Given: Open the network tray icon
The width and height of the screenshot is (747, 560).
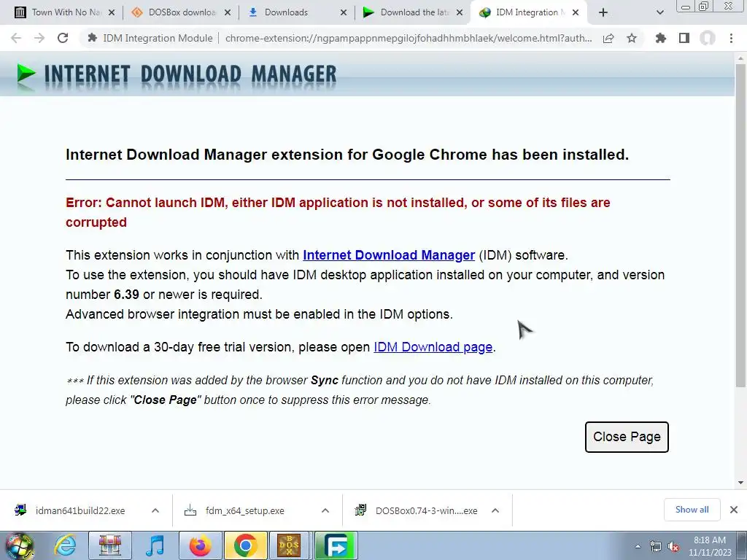Looking at the screenshot, I should click(x=656, y=546).
